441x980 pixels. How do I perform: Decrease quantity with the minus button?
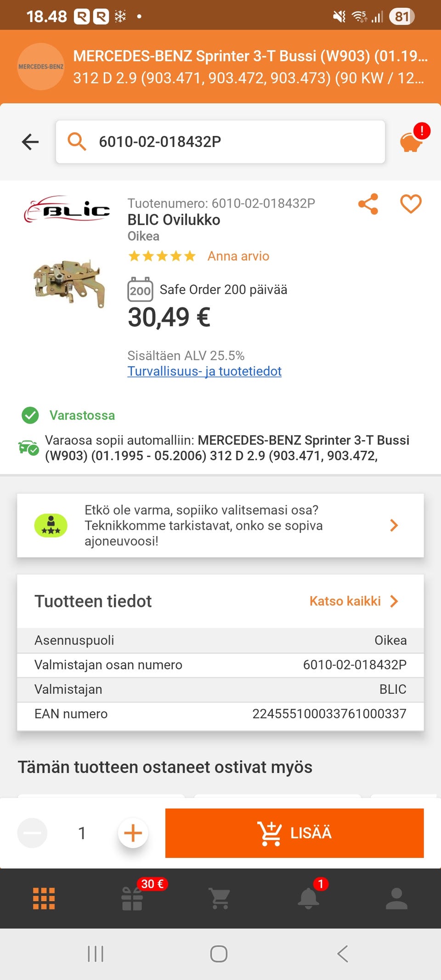coord(32,833)
